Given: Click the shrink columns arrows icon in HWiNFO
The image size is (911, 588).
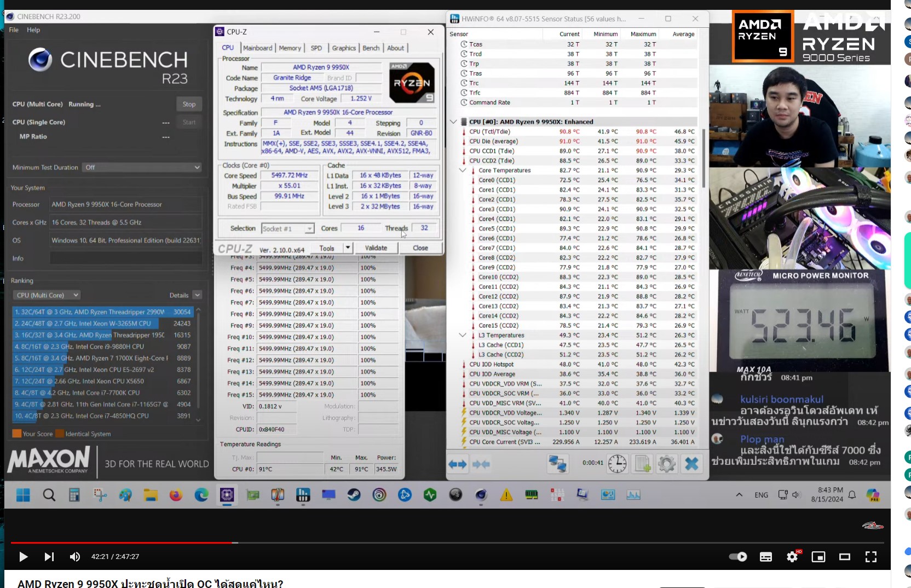Looking at the screenshot, I should 481,464.
